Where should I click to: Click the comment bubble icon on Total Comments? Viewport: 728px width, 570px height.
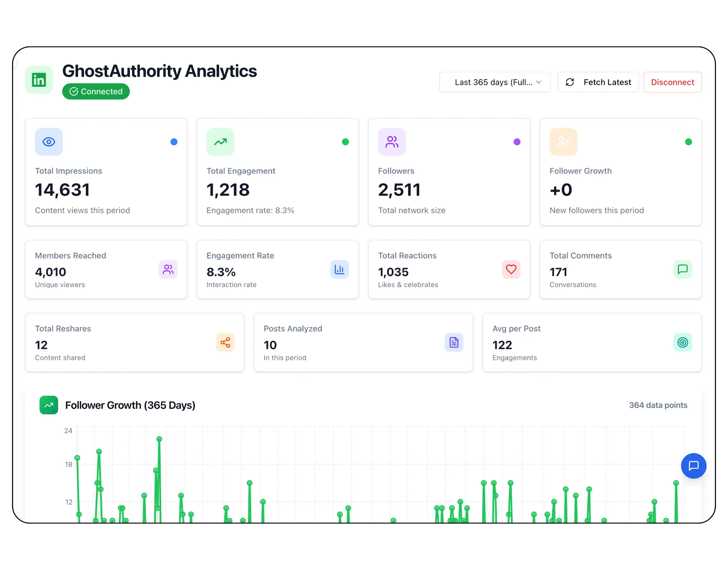pos(683,269)
